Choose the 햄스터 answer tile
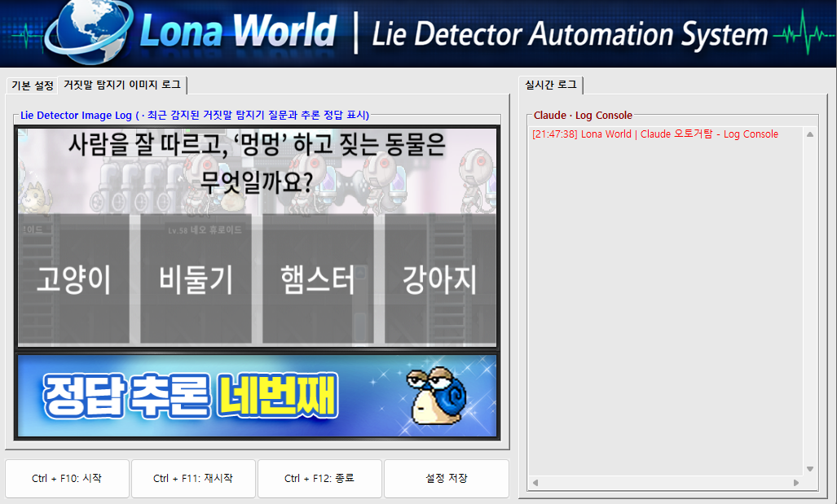 (x=318, y=278)
